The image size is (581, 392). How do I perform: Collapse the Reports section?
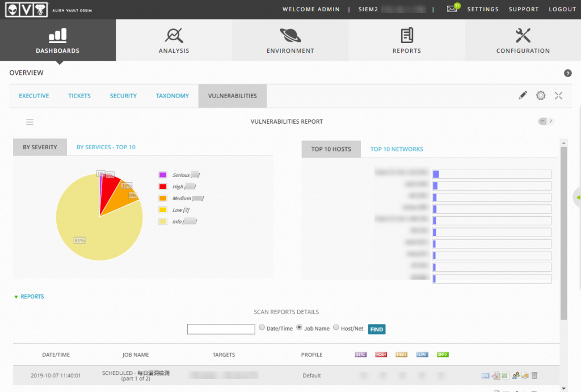pyautogui.click(x=29, y=297)
